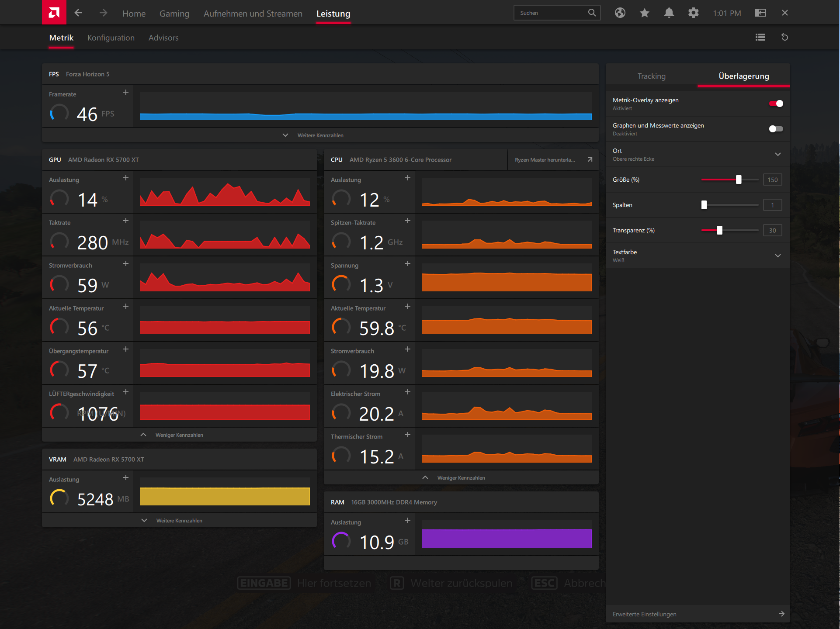Image resolution: width=840 pixels, height=629 pixels.
Task: Open settings gear icon
Action: [693, 13]
